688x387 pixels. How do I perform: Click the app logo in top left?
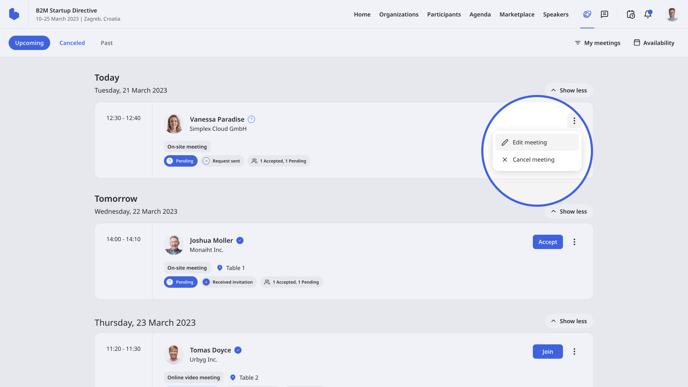tap(14, 14)
